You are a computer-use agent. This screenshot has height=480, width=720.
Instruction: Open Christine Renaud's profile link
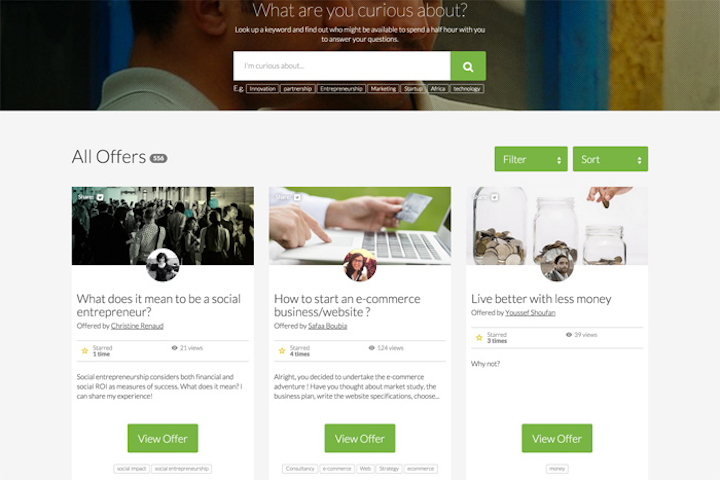[x=137, y=326]
